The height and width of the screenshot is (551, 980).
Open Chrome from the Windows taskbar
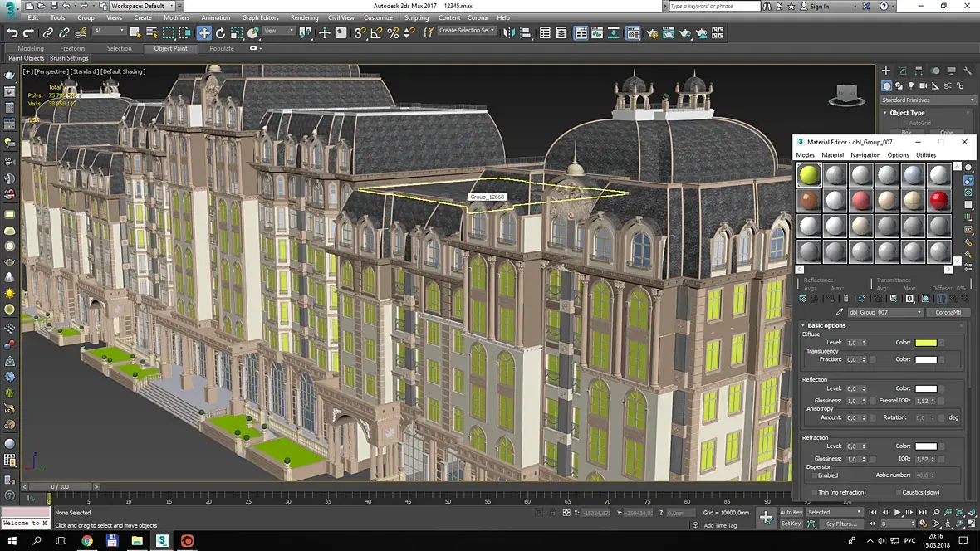(x=87, y=541)
